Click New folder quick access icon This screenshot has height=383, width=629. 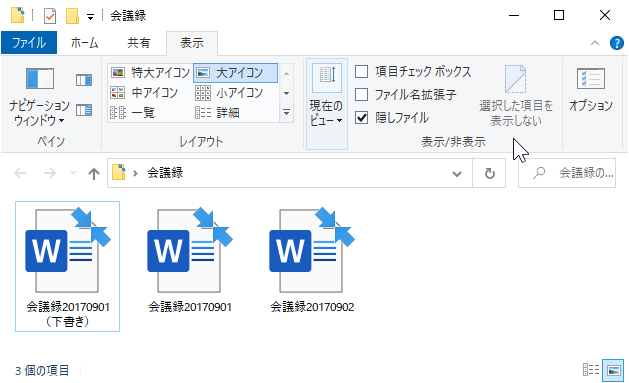click(72, 16)
